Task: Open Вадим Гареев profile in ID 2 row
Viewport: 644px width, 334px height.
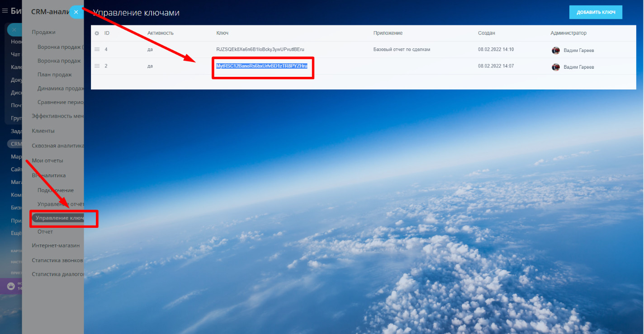Action: coord(579,67)
